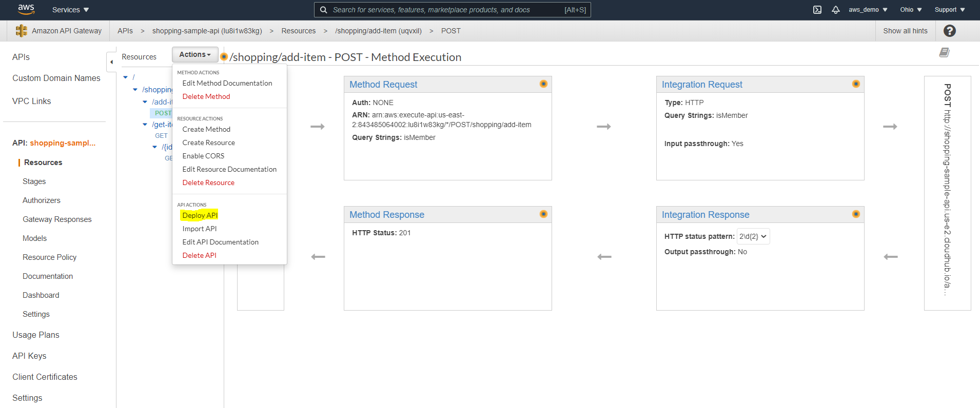
Task: Select Create Method menu item
Action: tap(206, 129)
